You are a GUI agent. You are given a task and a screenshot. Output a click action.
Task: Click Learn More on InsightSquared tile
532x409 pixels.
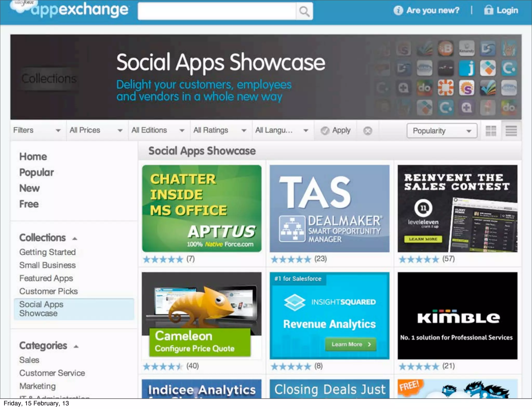351,344
